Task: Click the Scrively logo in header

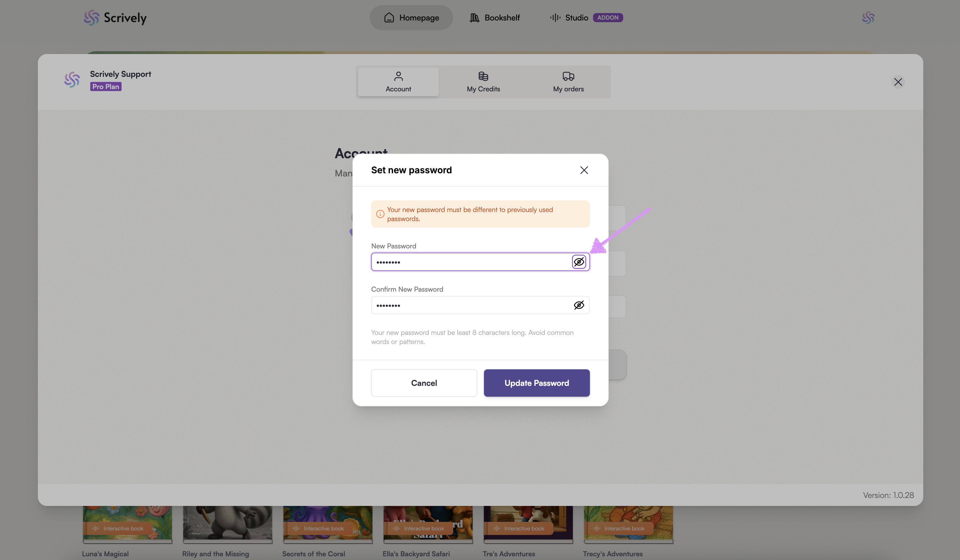Action: point(115,18)
